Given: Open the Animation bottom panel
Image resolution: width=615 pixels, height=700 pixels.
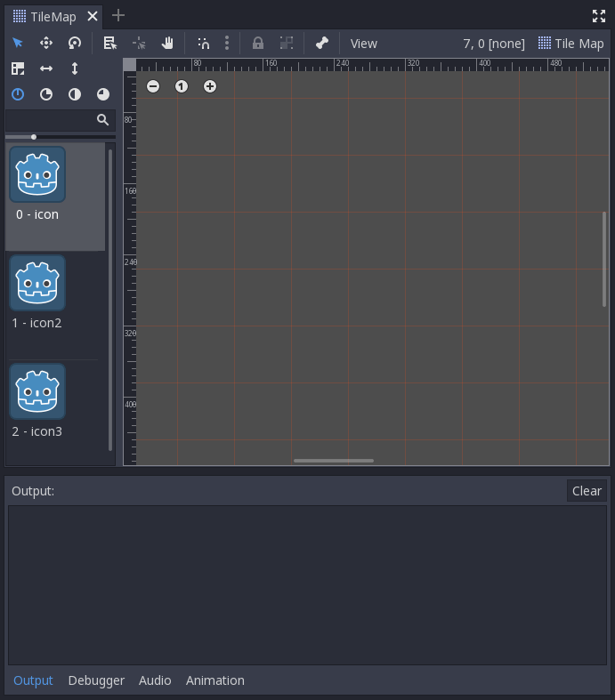Looking at the screenshot, I should click(x=214, y=680).
